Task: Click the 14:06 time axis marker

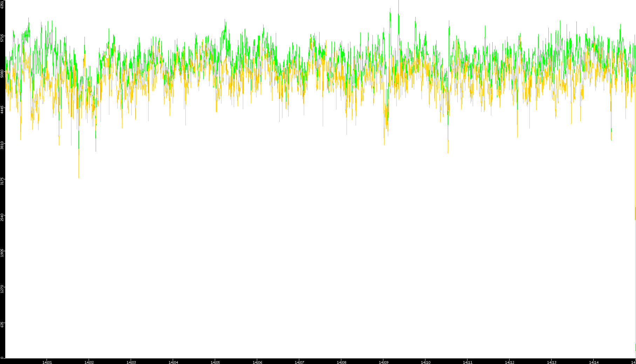Action: tap(257, 362)
